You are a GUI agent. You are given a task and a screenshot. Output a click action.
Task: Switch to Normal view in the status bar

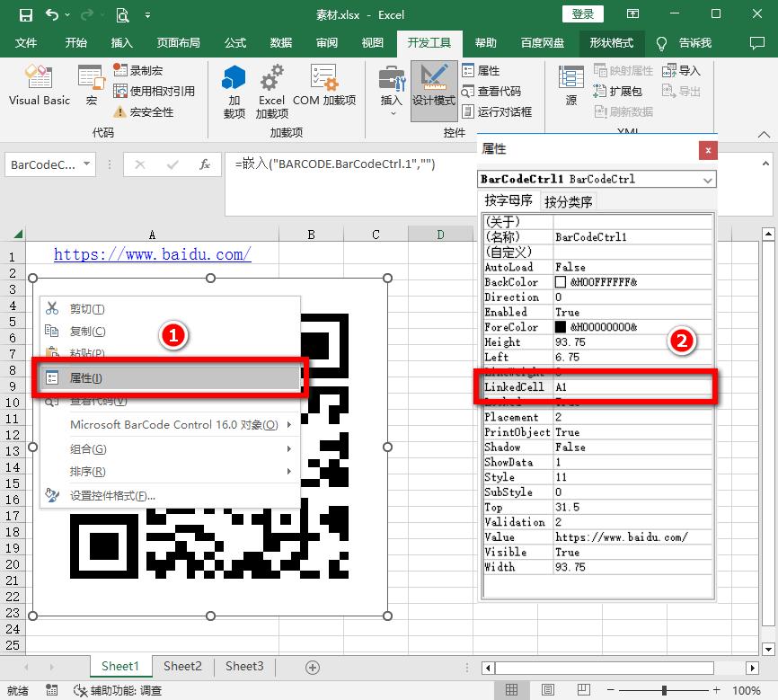(x=511, y=689)
